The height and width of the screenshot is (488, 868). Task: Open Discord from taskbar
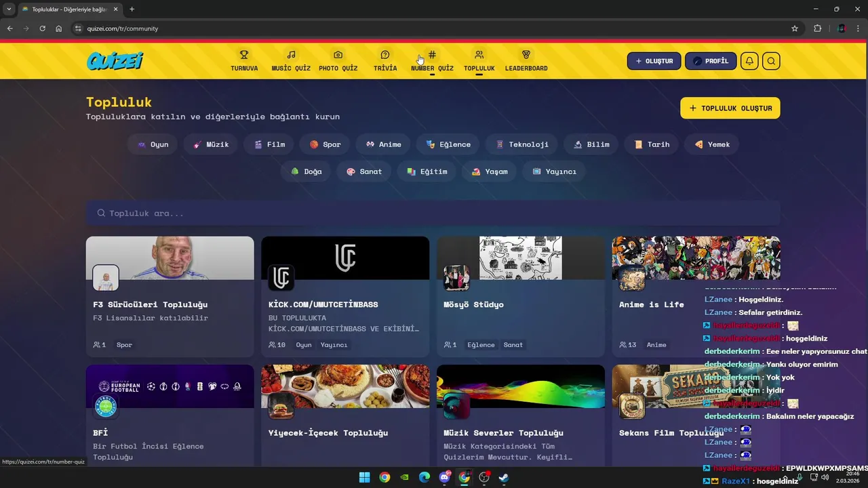coord(444,477)
